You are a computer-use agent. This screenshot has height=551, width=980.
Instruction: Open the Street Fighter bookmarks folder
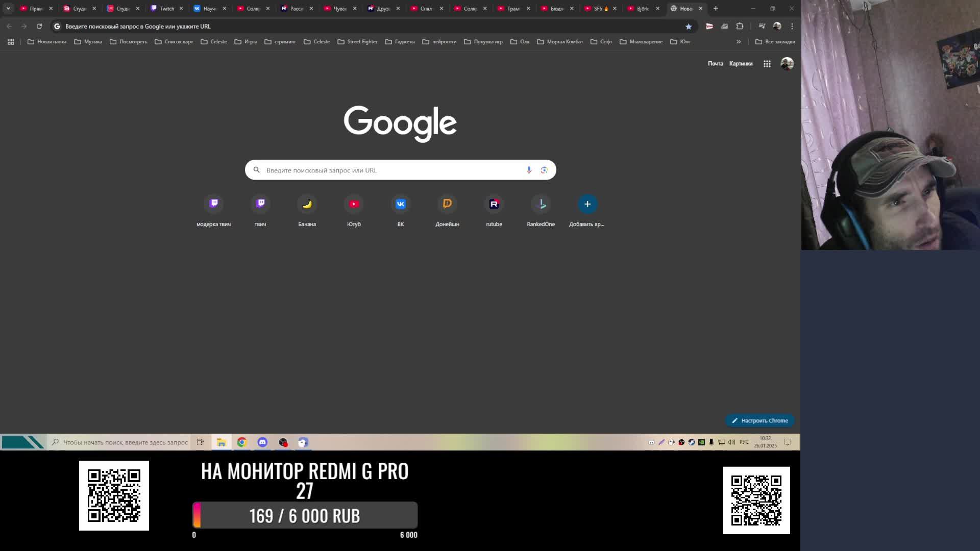pyautogui.click(x=357, y=42)
